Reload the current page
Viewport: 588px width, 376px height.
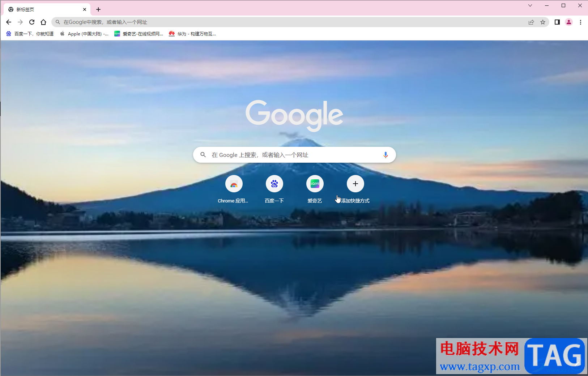pyautogui.click(x=32, y=22)
